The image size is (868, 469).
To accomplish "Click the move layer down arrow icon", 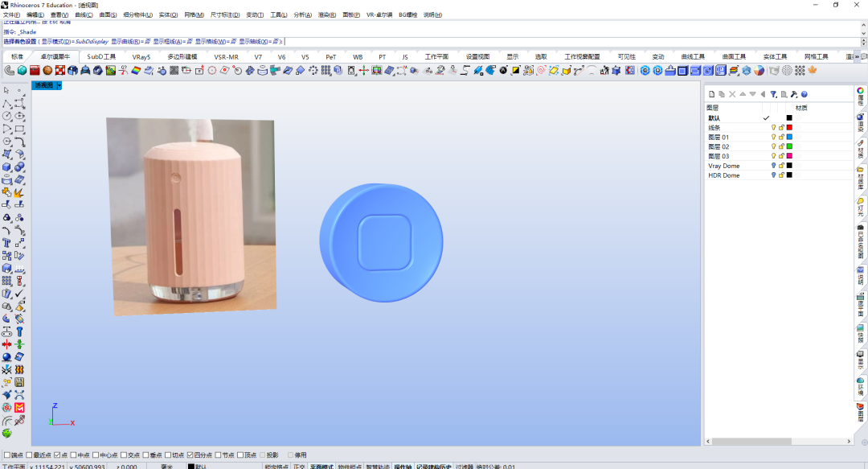I will (x=753, y=94).
